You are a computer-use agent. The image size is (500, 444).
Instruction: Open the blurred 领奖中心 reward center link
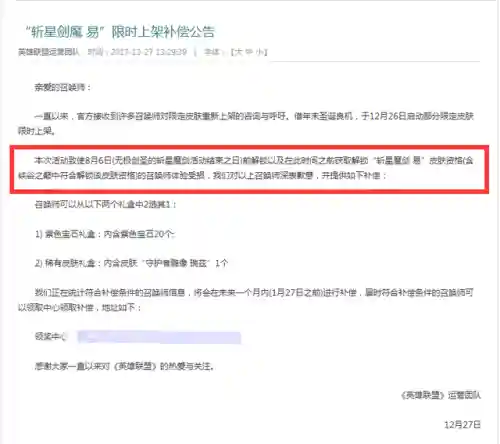pyautogui.click(x=159, y=337)
